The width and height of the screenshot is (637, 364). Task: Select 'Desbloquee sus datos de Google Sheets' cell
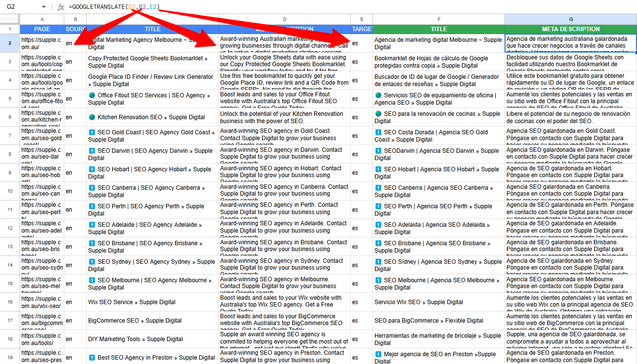[x=571, y=62]
